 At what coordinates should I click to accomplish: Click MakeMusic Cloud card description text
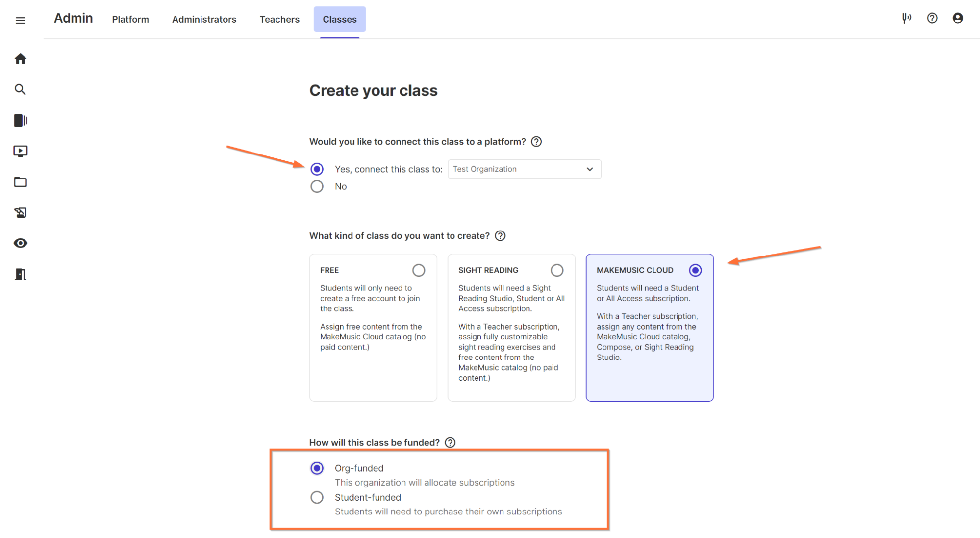click(648, 323)
